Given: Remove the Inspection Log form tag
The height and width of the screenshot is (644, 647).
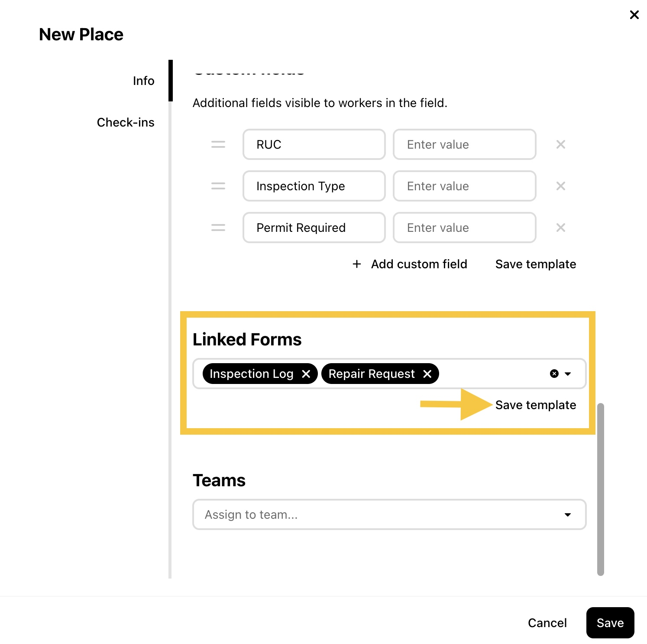Looking at the screenshot, I should pyautogui.click(x=306, y=374).
